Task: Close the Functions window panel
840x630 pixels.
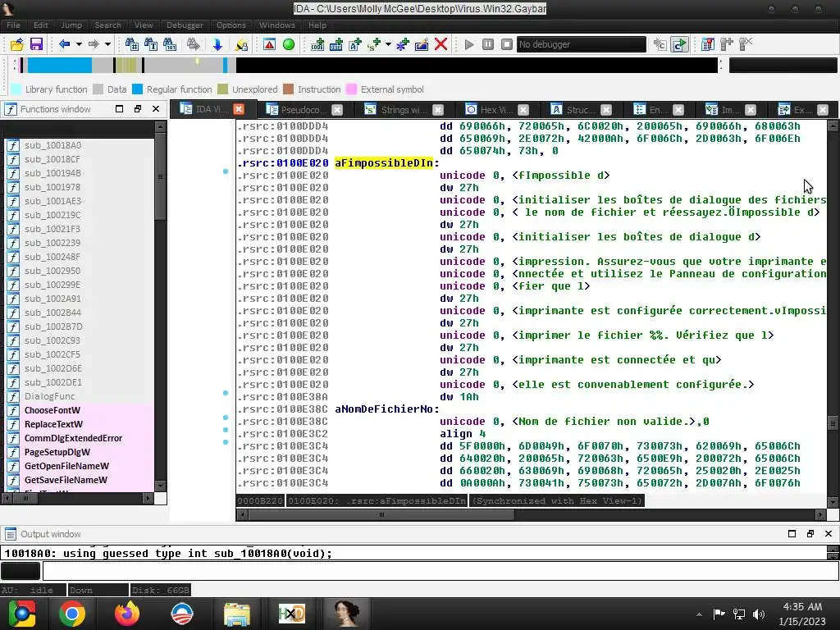Action: [156, 109]
